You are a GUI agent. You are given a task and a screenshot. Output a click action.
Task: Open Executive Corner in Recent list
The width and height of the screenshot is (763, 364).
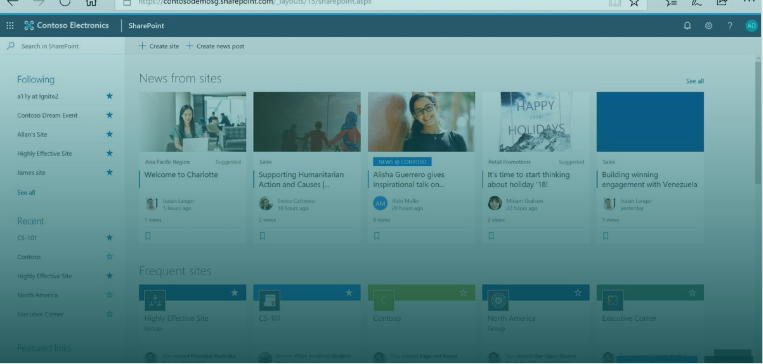pos(40,314)
